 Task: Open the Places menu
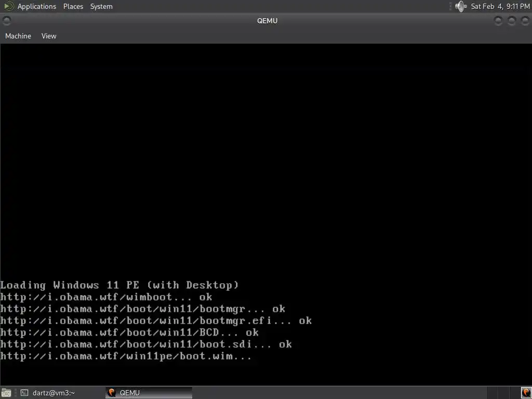tap(73, 6)
